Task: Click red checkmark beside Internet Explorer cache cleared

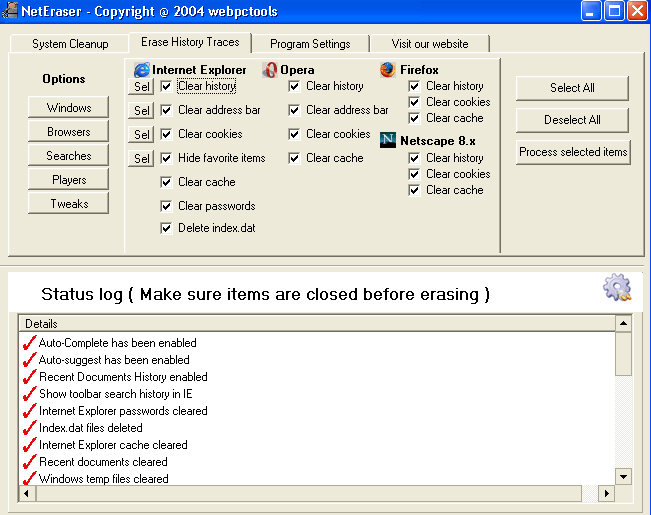Action: click(x=29, y=445)
